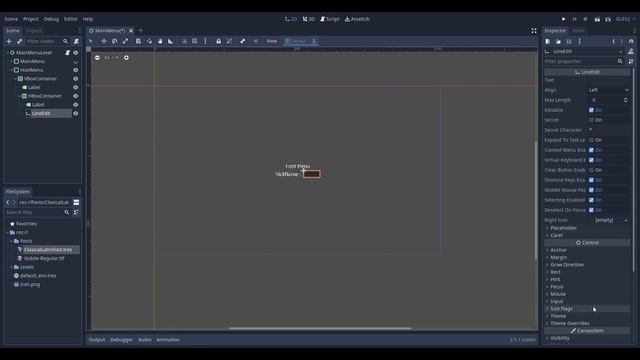Toggle visibility of MainMenuLevel node
This screenshot has width=640, height=360.
click(x=76, y=53)
